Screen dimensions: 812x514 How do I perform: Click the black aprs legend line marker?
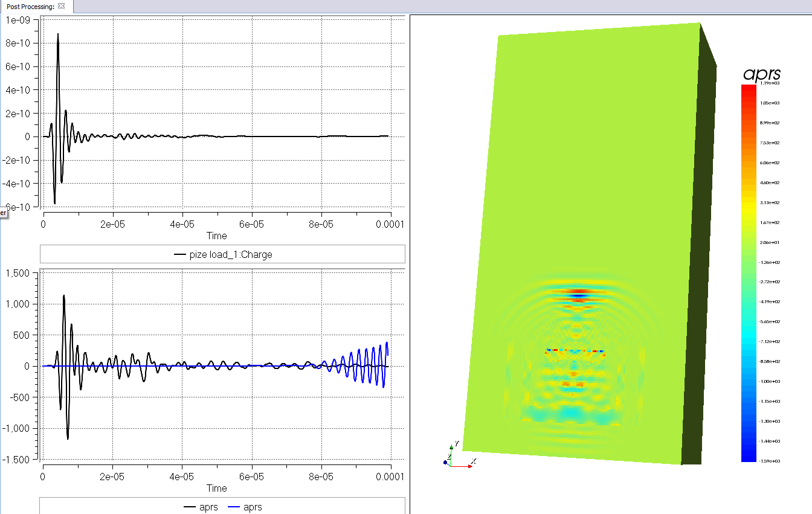pyautogui.click(x=190, y=507)
